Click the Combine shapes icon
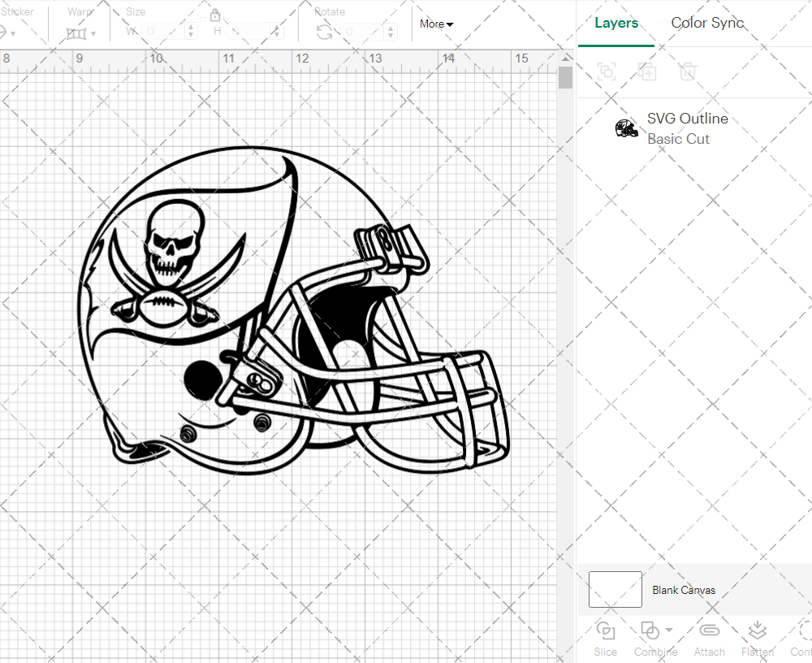 (x=650, y=630)
